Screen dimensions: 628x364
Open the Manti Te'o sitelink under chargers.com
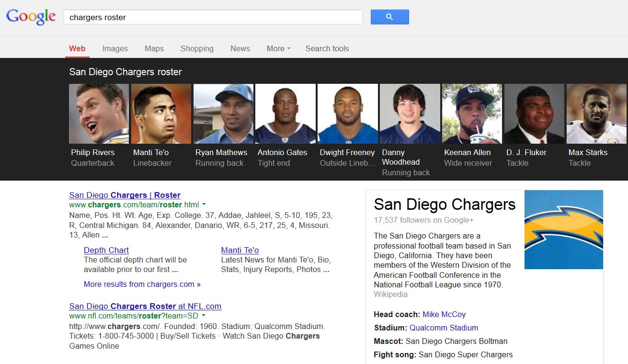click(x=240, y=250)
